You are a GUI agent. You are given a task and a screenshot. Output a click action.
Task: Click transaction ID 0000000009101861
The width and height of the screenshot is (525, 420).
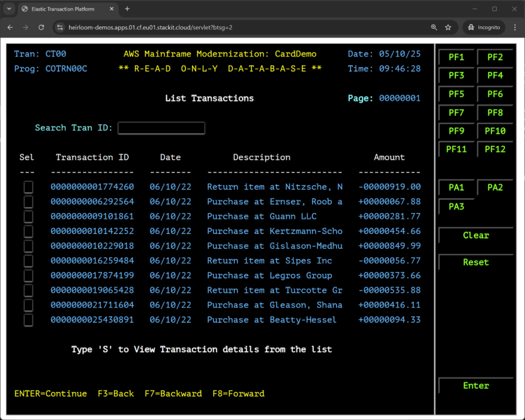pos(92,216)
